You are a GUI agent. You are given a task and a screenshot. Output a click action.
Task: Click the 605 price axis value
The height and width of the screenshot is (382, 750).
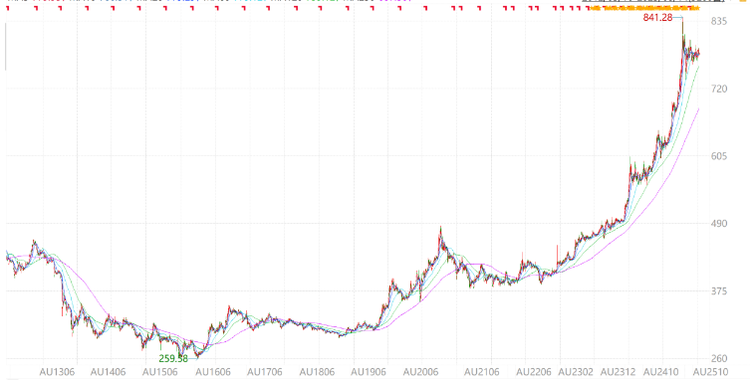(x=718, y=156)
